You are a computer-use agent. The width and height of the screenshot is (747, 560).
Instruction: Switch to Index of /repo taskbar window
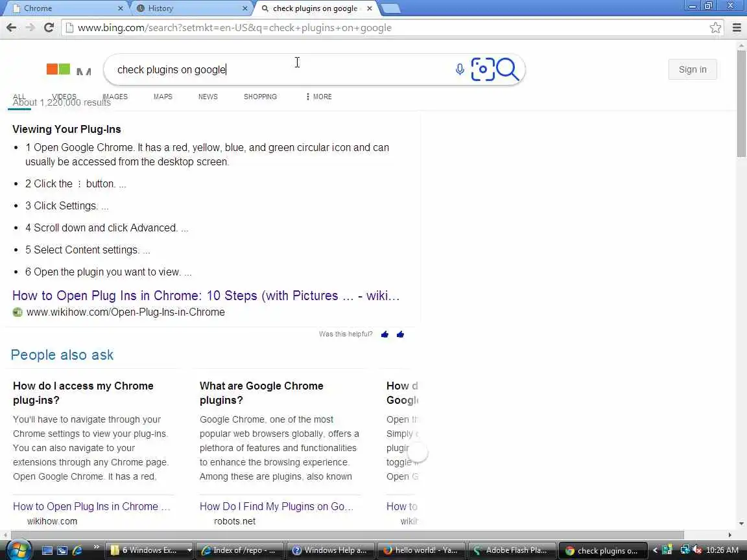point(240,550)
